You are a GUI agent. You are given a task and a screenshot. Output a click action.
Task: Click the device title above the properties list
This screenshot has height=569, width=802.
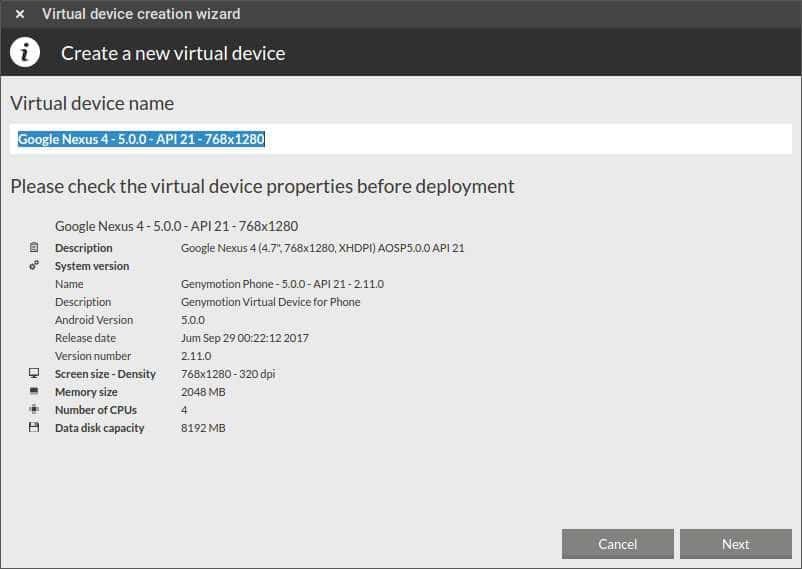click(176, 226)
